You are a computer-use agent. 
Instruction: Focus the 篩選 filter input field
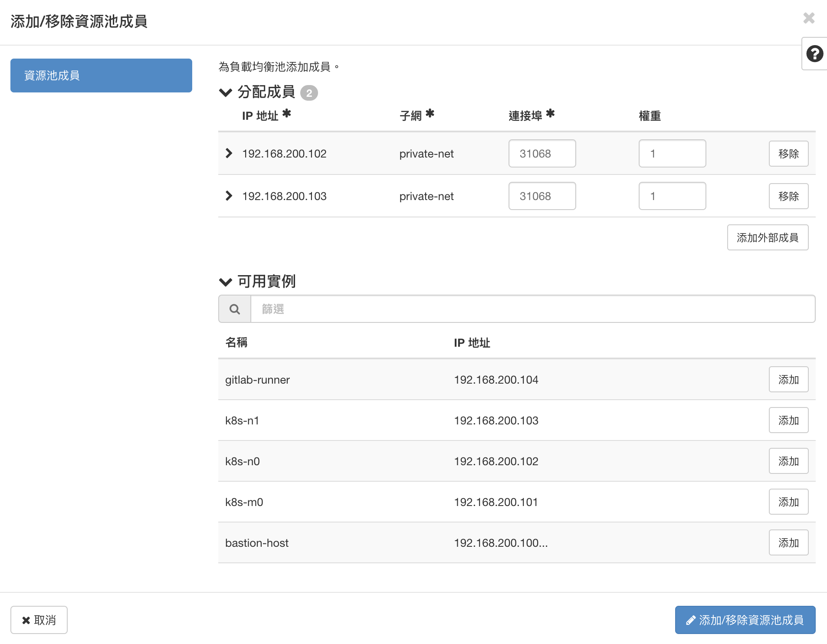click(532, 309)
